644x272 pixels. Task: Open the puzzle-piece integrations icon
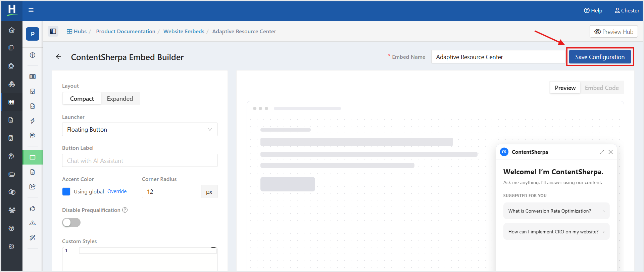[x=11, y=66]
